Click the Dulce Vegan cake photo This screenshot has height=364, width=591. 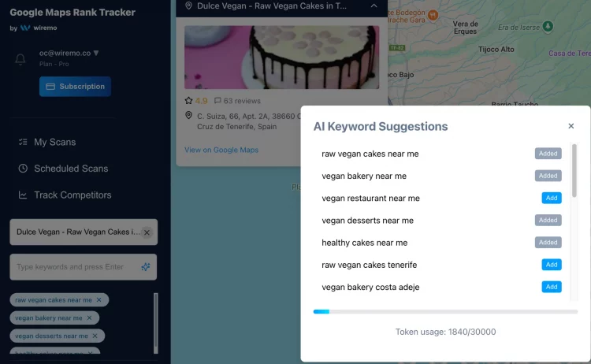[281, 58]
